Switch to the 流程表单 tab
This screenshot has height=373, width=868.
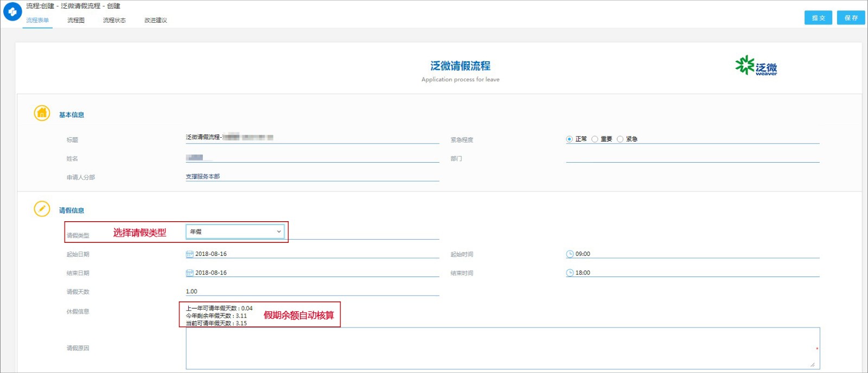[x=37, y=20]
